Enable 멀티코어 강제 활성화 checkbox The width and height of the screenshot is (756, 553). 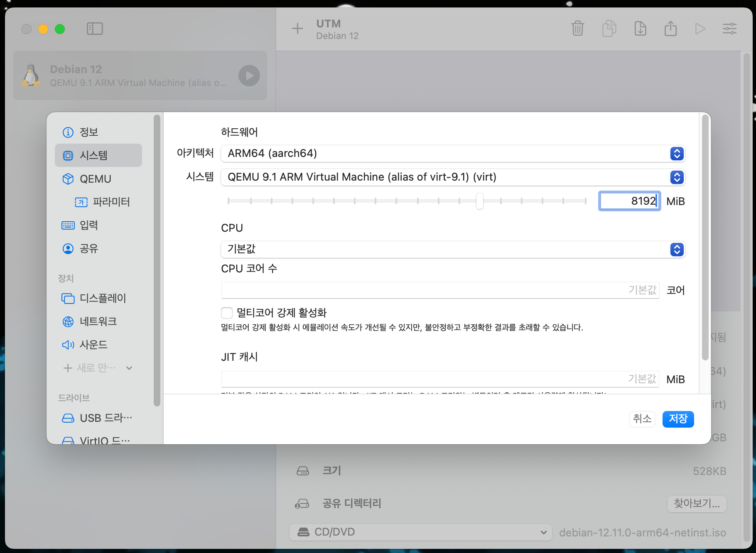pos(227,313)
